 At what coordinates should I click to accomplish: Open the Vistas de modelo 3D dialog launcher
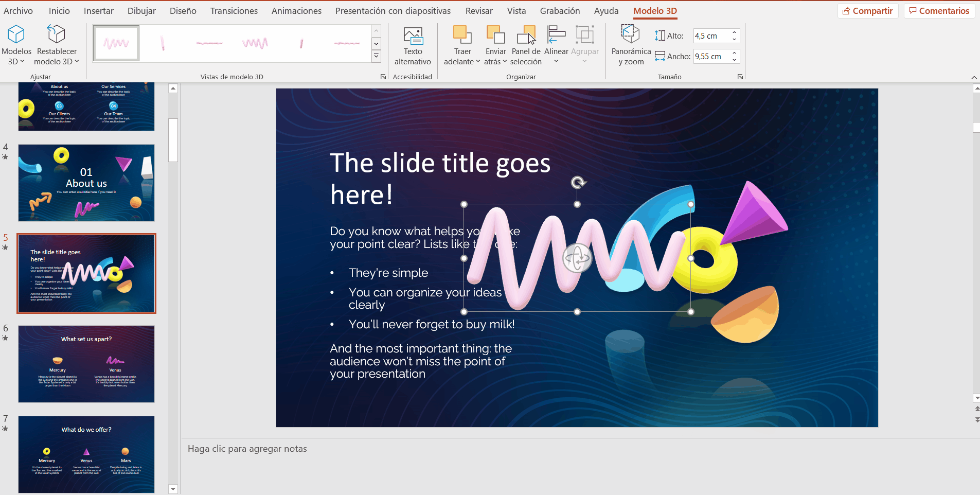[383, 77]
